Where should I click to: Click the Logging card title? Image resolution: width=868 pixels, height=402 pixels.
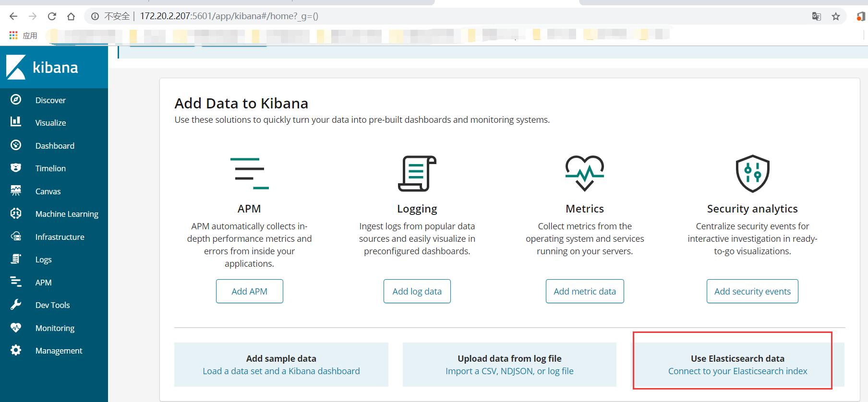pyautogui.click(x=417, y=209)
